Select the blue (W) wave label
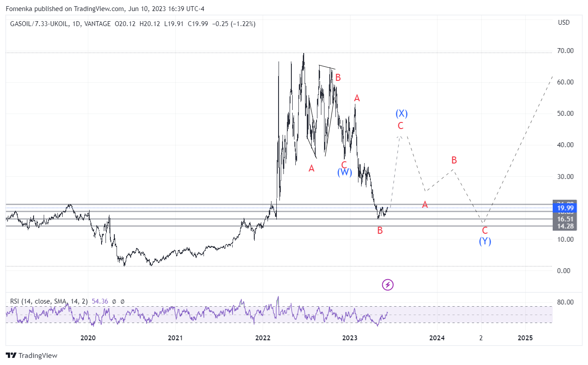This screenshot has height=365, width=588. pos(345,173)
